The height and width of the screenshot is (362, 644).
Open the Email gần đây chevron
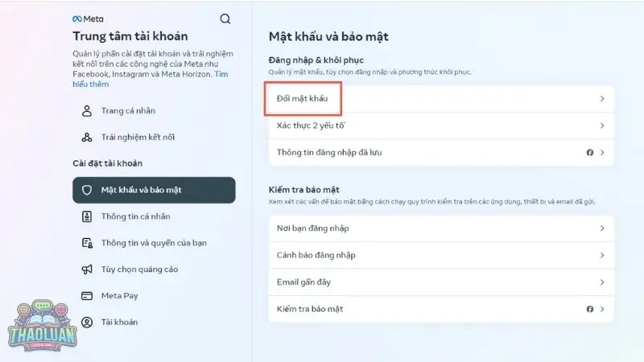tap(602, 282)
